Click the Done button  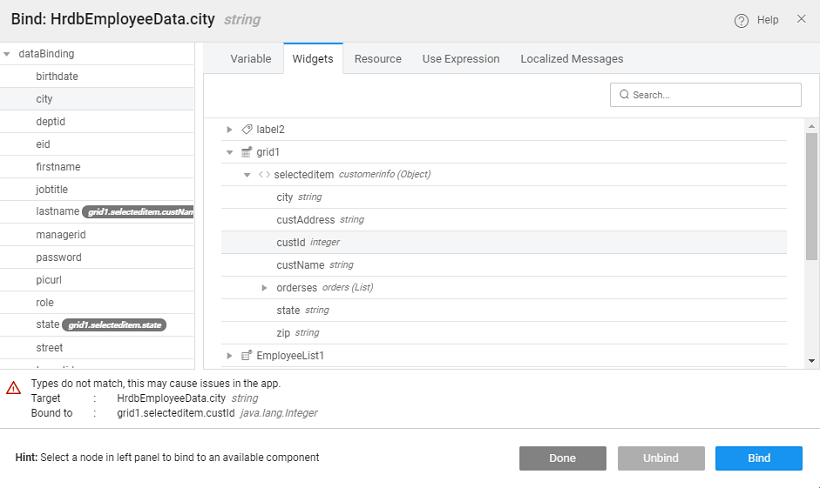(562, 458)
